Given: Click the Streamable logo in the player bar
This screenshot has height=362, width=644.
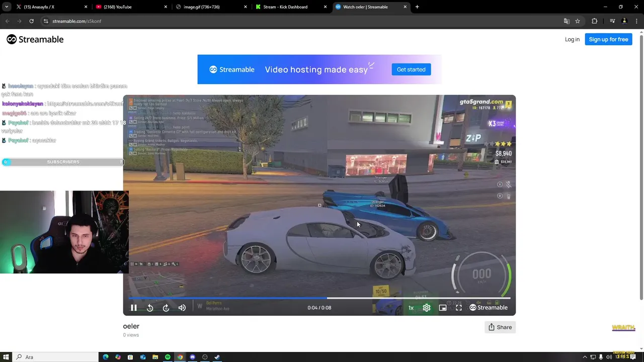Looking at the screenshot, I should tap(489, 308).
